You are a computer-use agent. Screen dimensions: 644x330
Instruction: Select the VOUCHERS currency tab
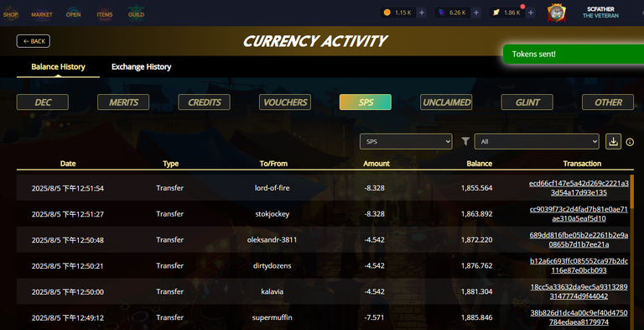(x=285, y=102)
